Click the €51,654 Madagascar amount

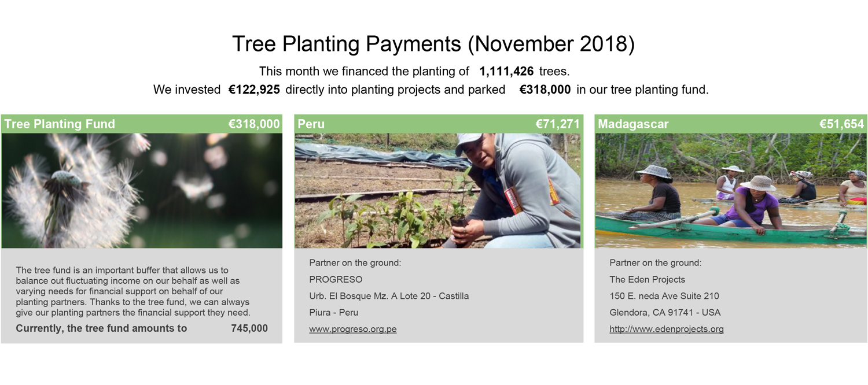pos(841,124)
